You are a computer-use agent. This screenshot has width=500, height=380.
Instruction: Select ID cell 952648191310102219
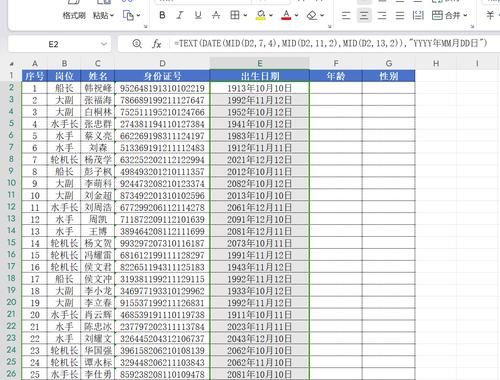162,88
